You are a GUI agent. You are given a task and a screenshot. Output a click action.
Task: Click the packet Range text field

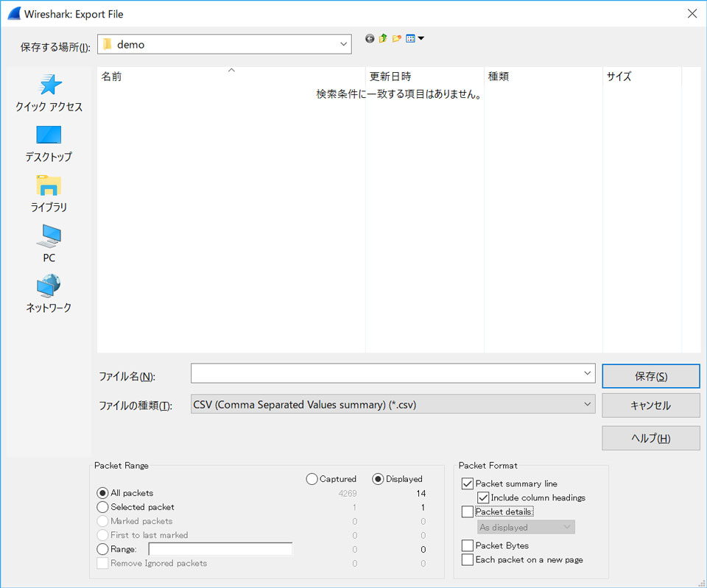point(220,549)
